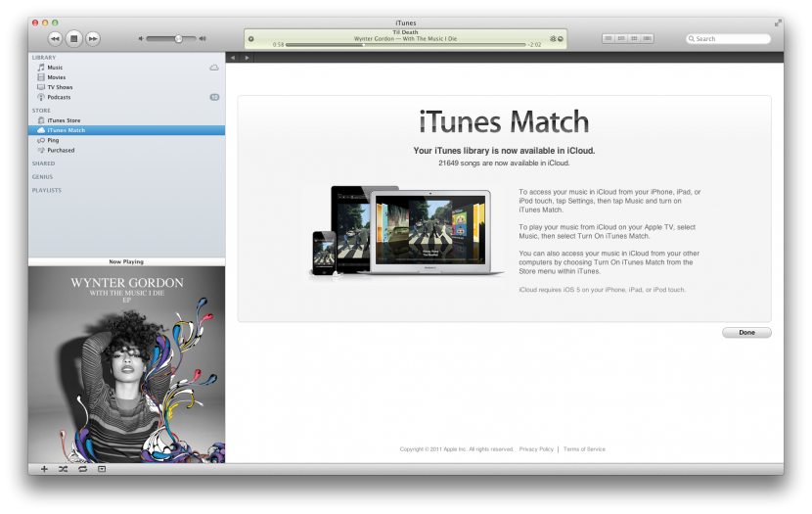Viewport: 812px width, 514px height.
Task: Expand the Playlists sidebar section
Action: tap(47, 190)
